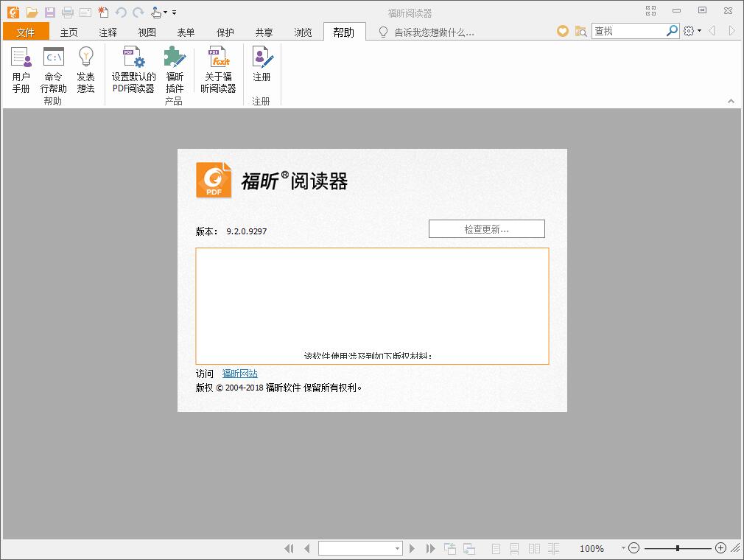Visit the 福昕网站 link
Image resolution: width=744 pixels, height=560 pixels.
pyautogui.click(x=239, y=374)
